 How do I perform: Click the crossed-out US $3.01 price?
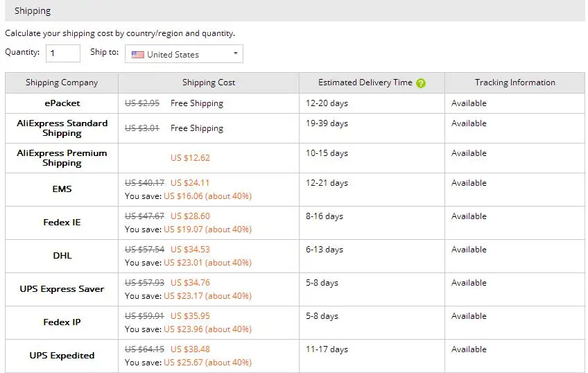(x=142, y=128)
